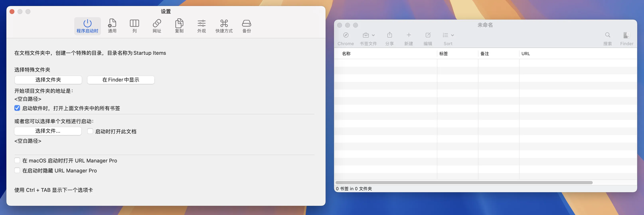This screenshot has height=215, width=644.
Task: Enable 在 macOS 启动时打开 URL Manager Pro
Action: [x=17, y=160]
